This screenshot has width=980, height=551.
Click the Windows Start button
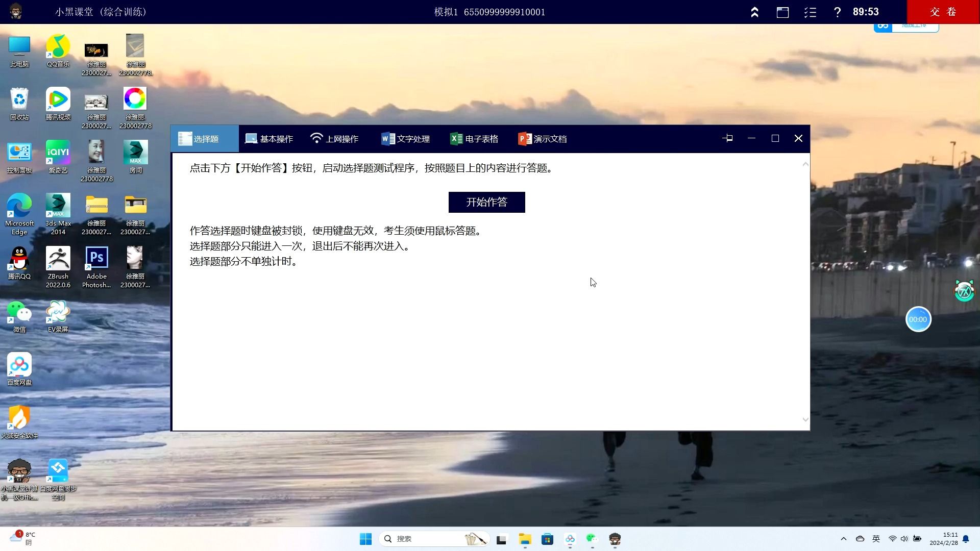click(x=365, y=539)
